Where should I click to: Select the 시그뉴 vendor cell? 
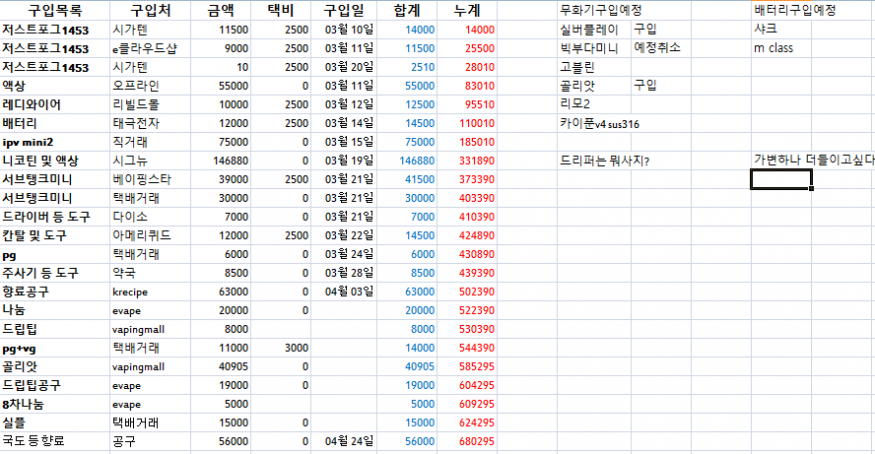[150, 161]
